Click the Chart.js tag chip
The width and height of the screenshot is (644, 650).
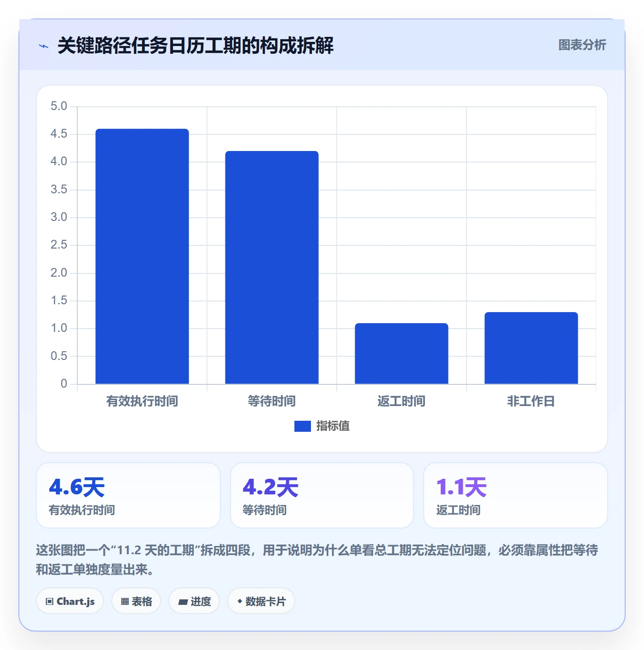(70, 601)
